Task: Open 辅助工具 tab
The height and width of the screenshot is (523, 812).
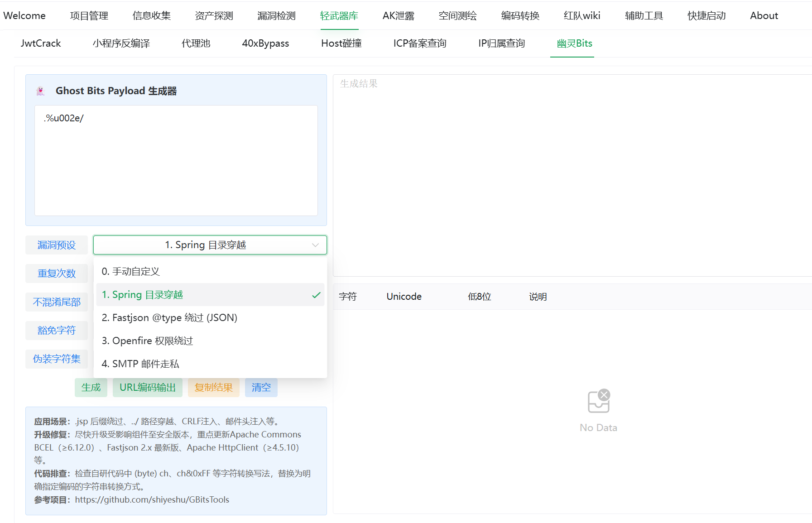Action: (644, 16)
